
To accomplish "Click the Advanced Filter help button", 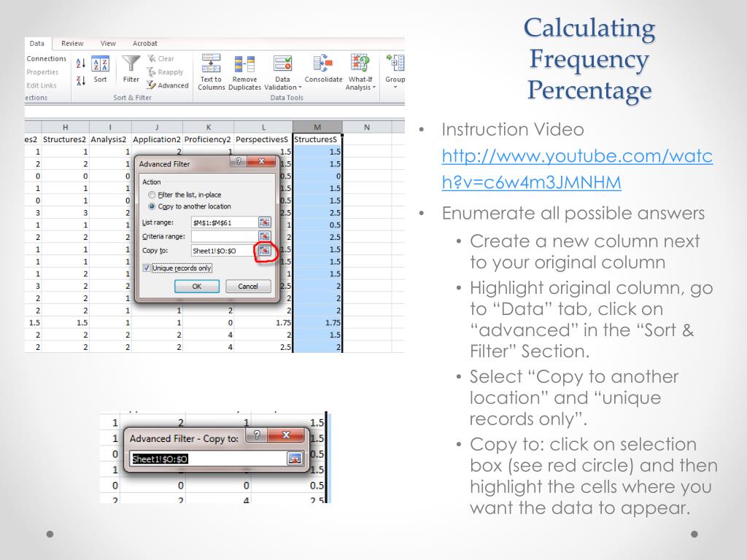I will pyautogui.click(x=239, y=161).
